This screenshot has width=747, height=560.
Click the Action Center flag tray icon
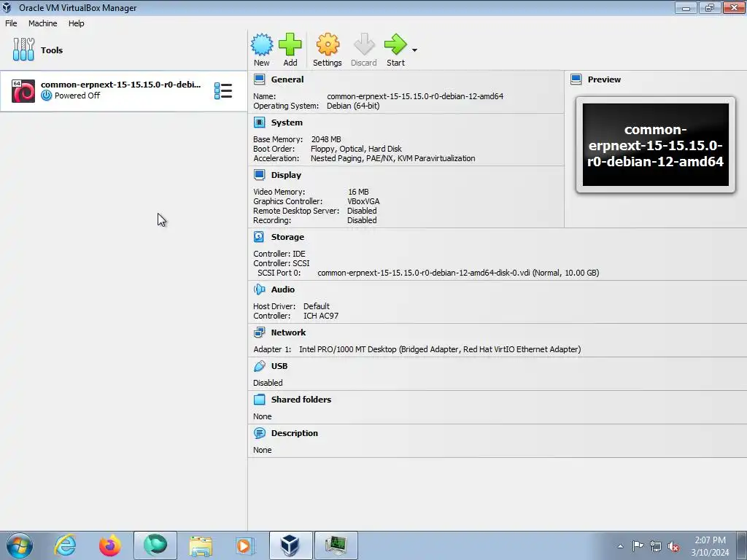[x=638, y=546]
